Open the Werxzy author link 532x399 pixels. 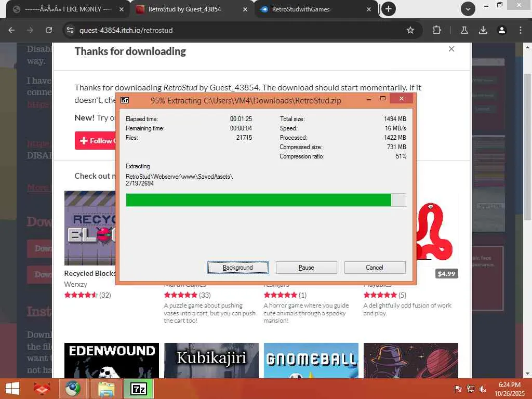point(76,284)
